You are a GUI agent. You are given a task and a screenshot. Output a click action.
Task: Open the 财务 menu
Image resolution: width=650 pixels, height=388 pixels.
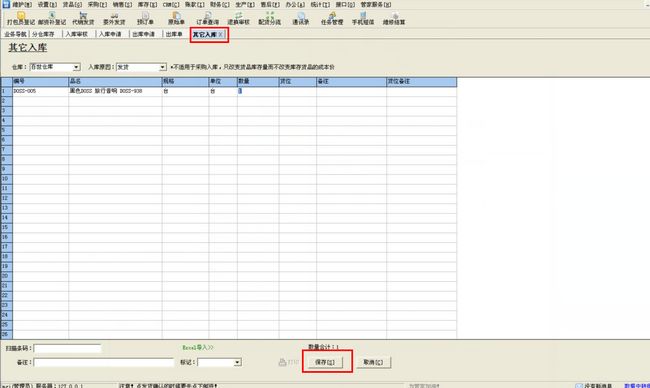click(x=219, y=5)
